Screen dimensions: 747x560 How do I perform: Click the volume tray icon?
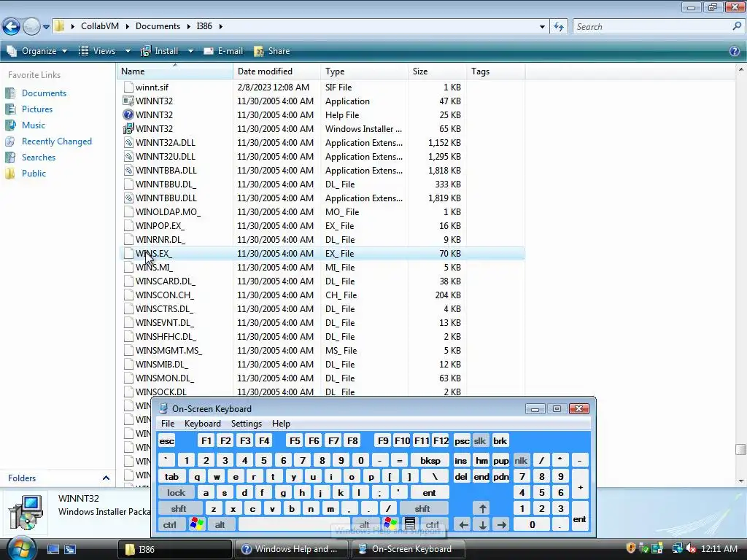(x=690, y=549)
